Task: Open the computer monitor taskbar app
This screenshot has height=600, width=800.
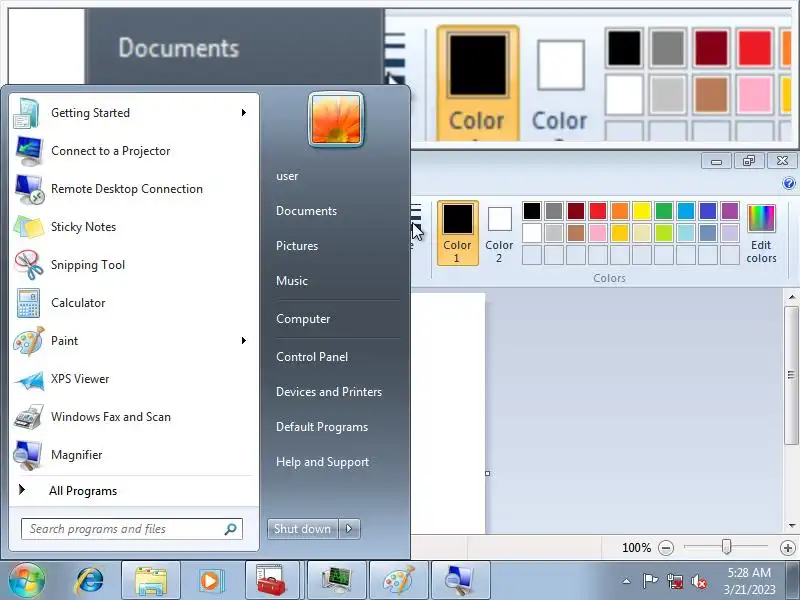Action: [x=337, y=581]
